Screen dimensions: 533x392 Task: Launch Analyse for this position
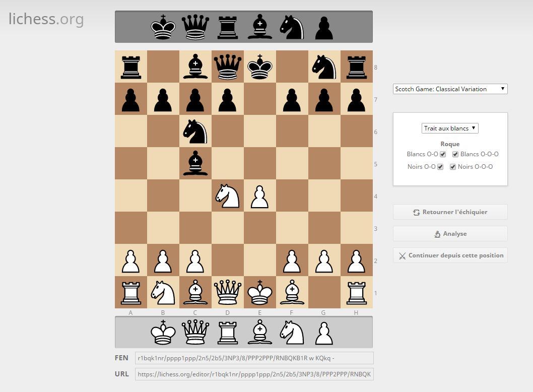[x=450, y=233]
